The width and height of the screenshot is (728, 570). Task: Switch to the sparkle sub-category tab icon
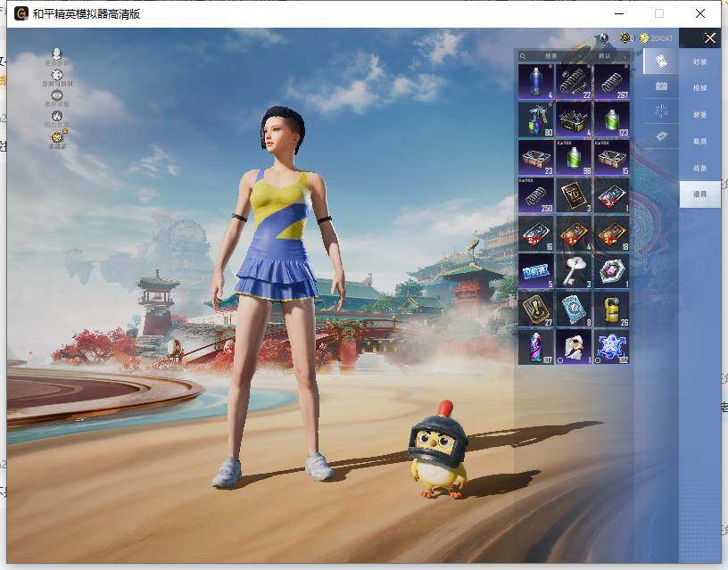pos(661,111)
